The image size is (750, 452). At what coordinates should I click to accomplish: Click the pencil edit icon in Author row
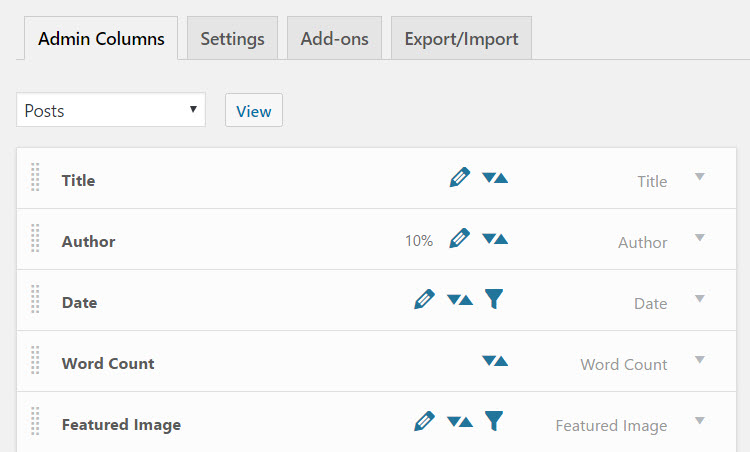coord(460,238)
